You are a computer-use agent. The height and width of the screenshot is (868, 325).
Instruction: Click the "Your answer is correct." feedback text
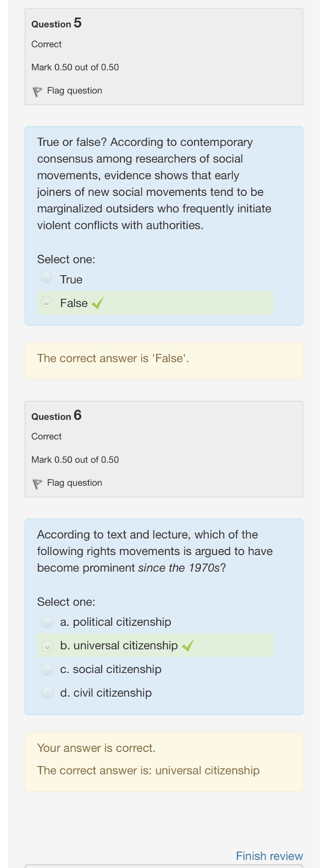(x=96, y=748)
